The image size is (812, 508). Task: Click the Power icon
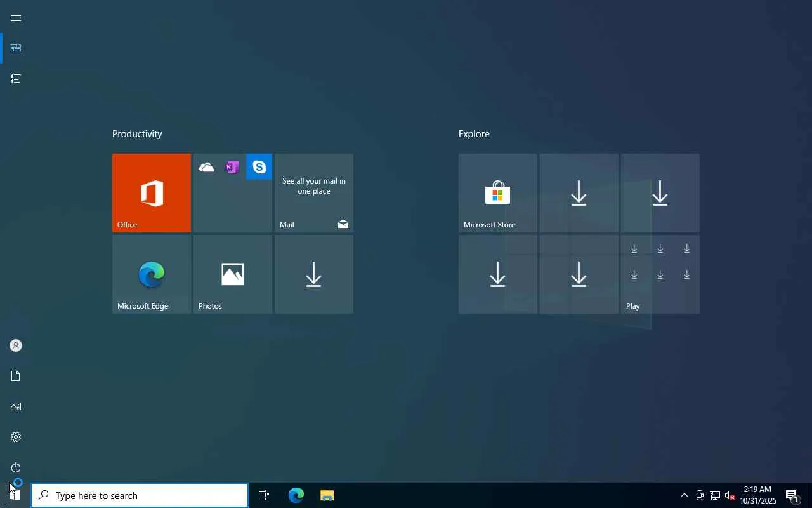click(x=16, y=467)
